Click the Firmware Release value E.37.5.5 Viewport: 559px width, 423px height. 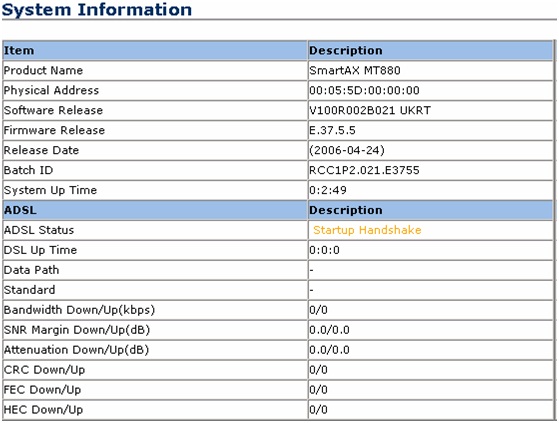[332, 130]
